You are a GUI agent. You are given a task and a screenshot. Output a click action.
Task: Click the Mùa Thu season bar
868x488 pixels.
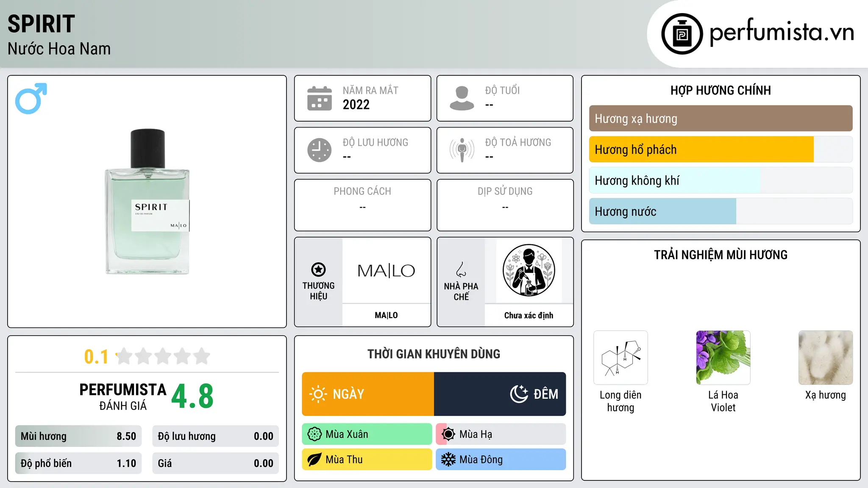click(367, 460)
